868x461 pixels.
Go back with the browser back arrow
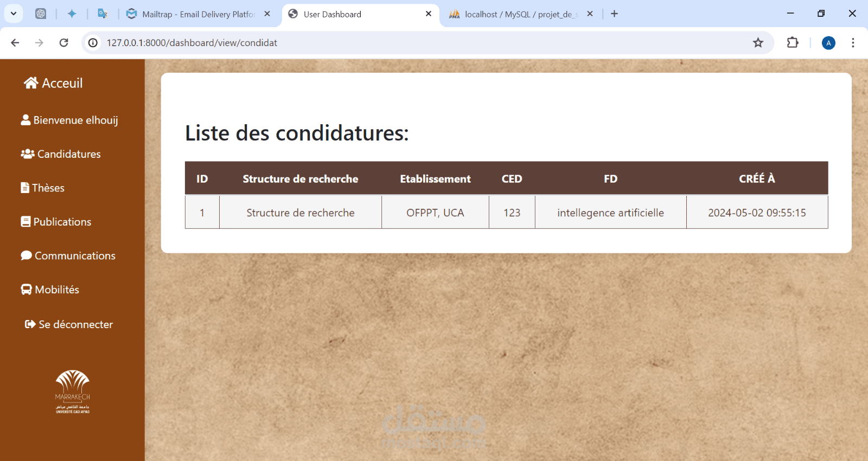(x=15, y=43)
